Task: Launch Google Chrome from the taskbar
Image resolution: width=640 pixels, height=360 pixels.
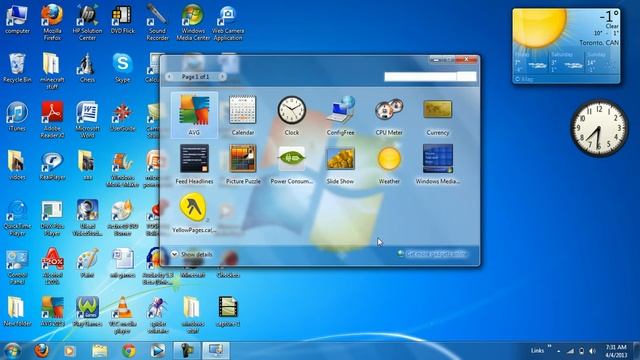Action: tap(129, 351)
